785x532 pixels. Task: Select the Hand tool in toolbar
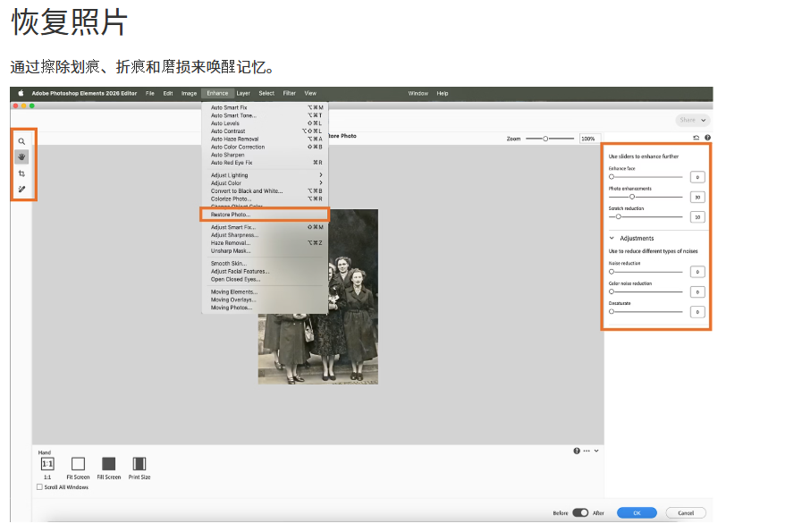coord(22,156)
